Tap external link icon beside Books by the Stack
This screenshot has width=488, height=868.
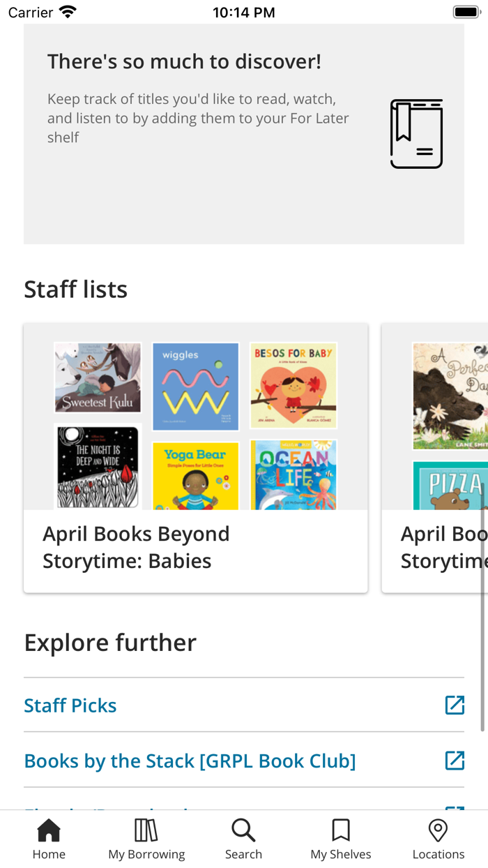click(x=455, y=760)
